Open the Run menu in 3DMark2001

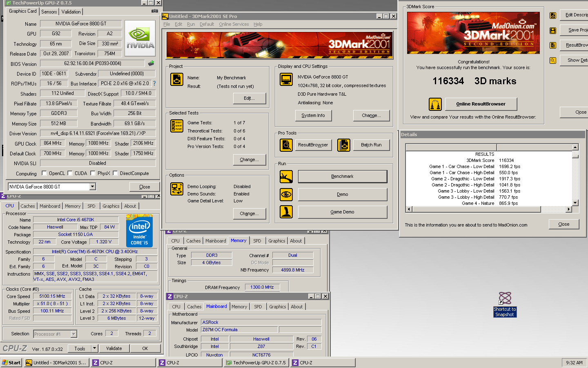click(191, 24)
